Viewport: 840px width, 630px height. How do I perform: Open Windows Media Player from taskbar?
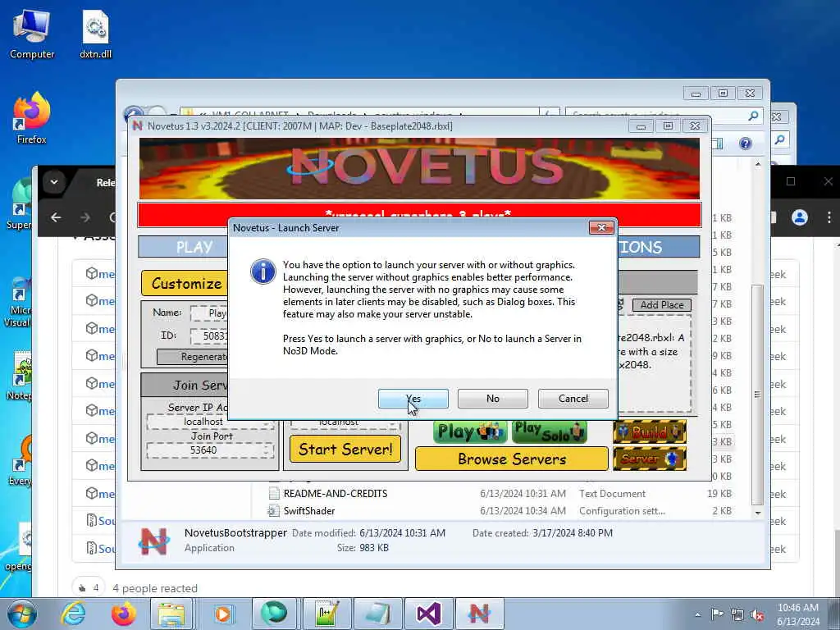point(223,614)
